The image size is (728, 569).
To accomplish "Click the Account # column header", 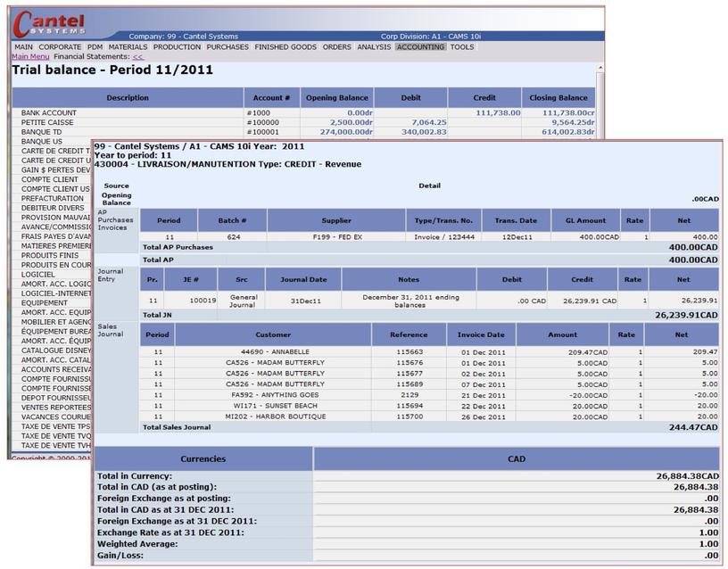I will 271,98.
